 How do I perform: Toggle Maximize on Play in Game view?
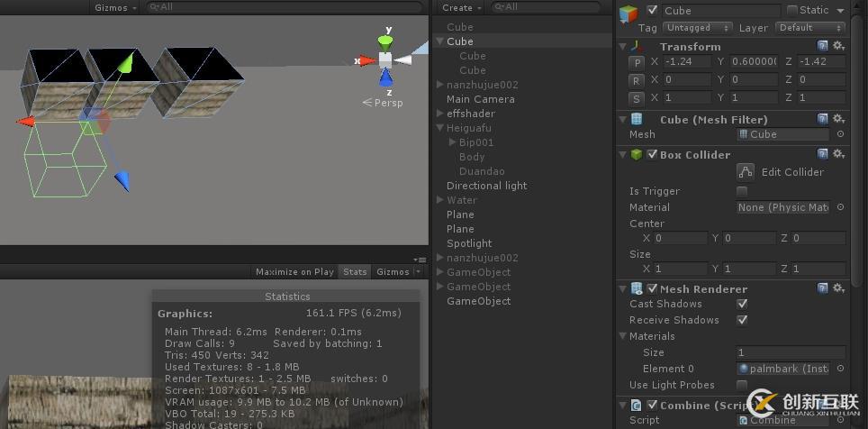tap(294, 271)
